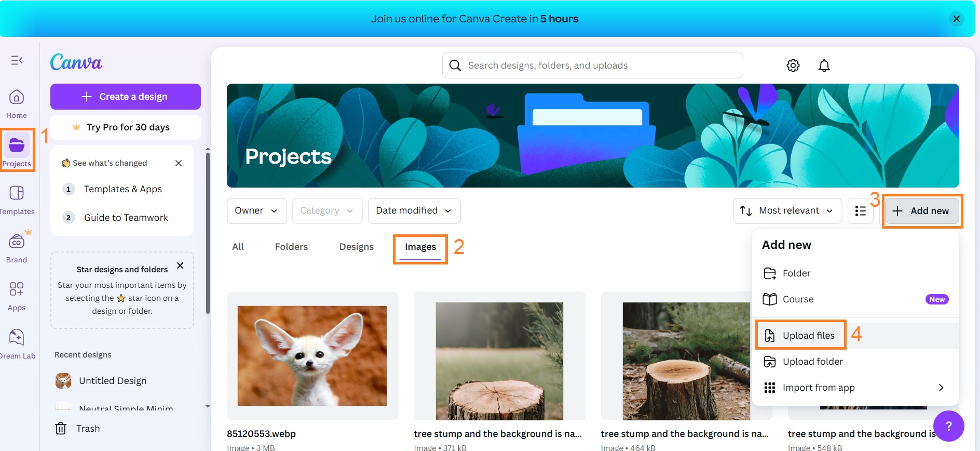Switch to list view icon
Screen dimensions: 980x451
(x=861, y=211)
